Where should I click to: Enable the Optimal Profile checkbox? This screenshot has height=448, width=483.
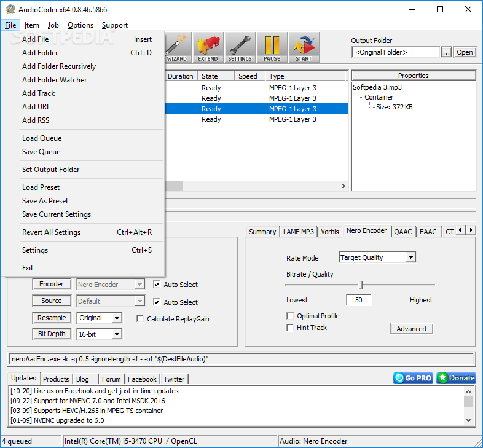[x=290, y=316]
